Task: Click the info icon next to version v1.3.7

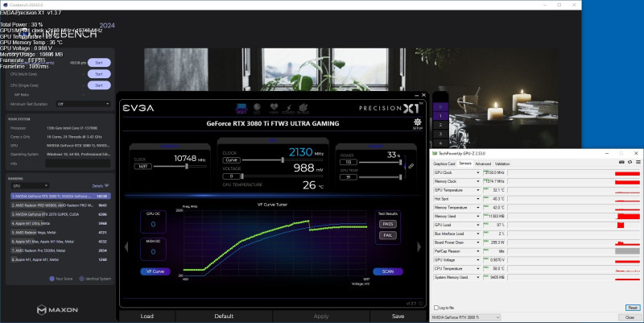Action: [420, 304]
